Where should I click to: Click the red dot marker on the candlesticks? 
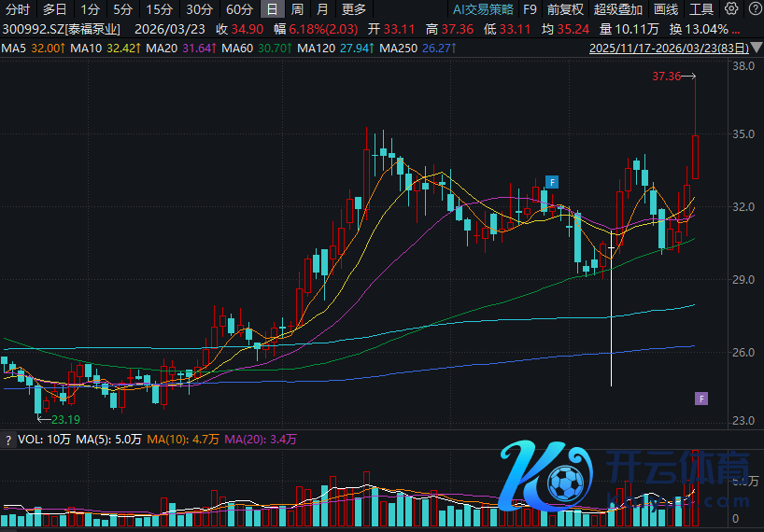(552, 208)
